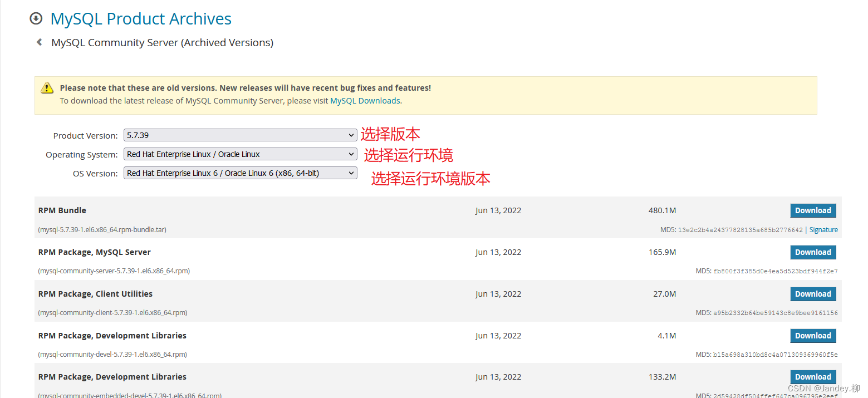Select the mysql-5.7.39-1.el6.x86_64.rpm-bundle.tar filename
868x398 pixels.
click(x=102, y=229)
